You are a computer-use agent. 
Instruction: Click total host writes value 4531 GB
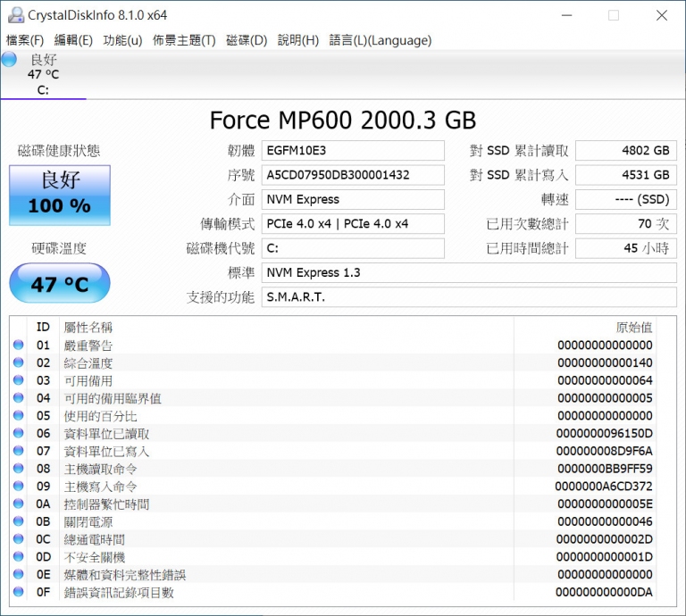click(626, 175)
